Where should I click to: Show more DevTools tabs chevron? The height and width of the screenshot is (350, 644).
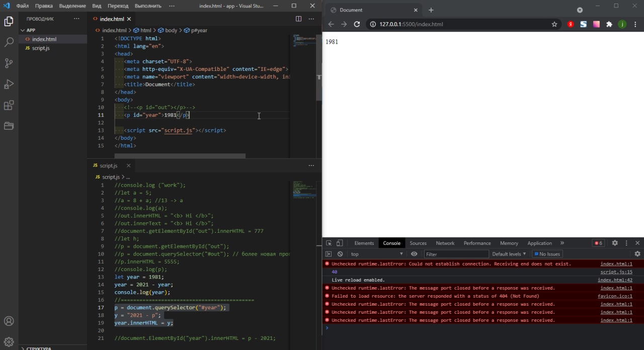pos(562,243)
